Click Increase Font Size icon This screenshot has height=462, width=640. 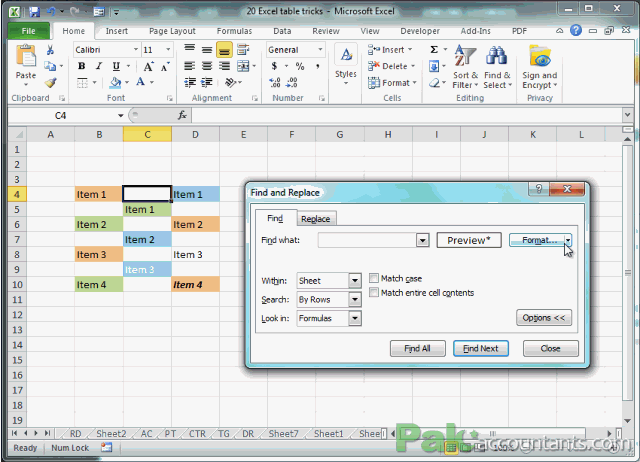148,67
